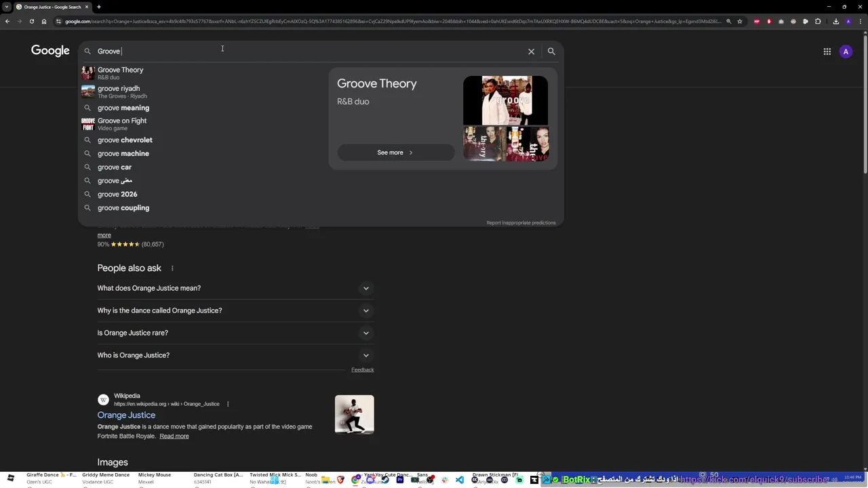Screen dimensions: 868x488
Task: Open the Orange Justice dancer thumbnail
Action: click(354, 414)
